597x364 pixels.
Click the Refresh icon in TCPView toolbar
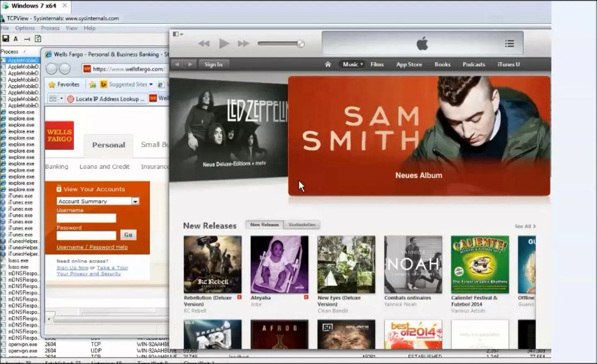click(x=38, y=39)
